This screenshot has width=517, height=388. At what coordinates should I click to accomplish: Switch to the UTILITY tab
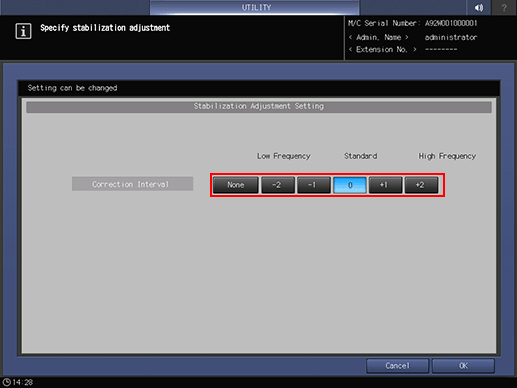(x=255, y=7)
